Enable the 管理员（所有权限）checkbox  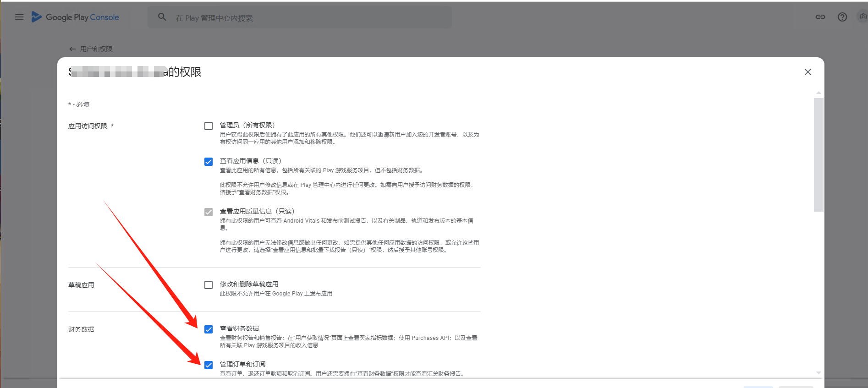[209, 126]
